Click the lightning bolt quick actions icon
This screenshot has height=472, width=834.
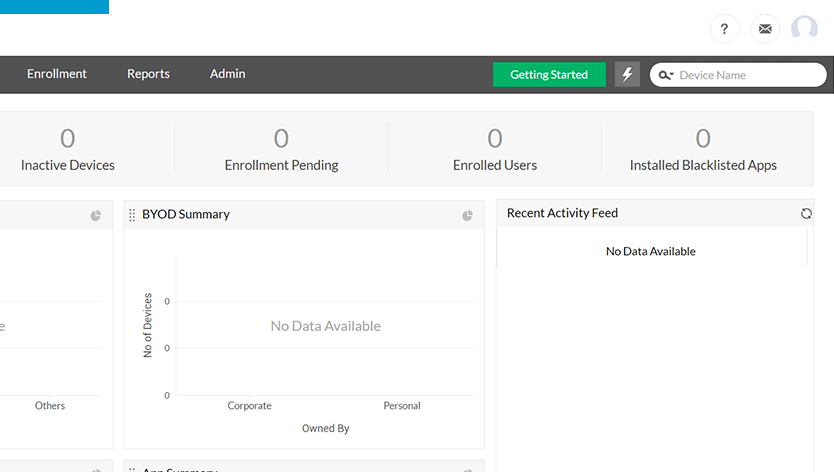pos(627,75)
